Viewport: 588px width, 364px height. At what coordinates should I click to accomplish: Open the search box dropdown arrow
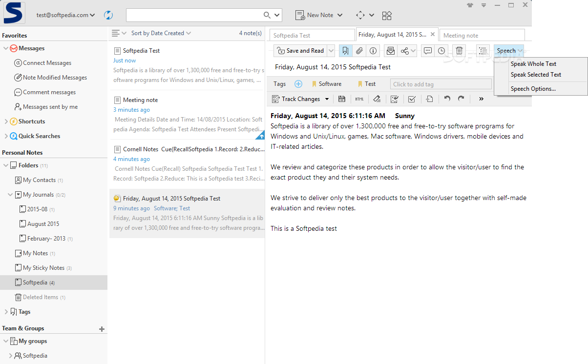(x=277, y=15)
